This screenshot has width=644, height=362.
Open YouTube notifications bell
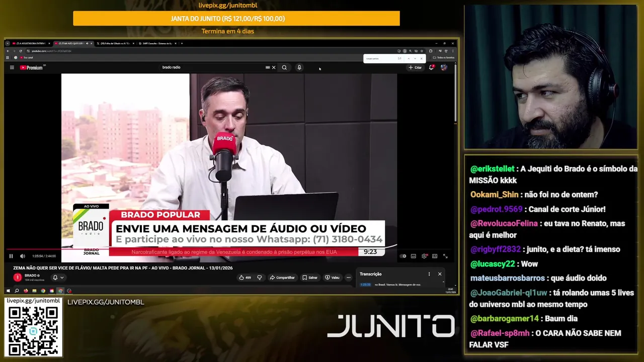point(431,67)
